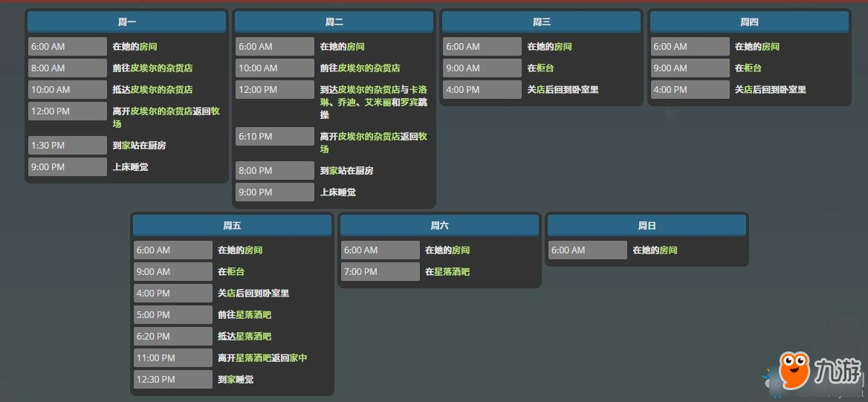Click 柜台 link in Wednesday's 9:00 AM row
Image resolution: width=868 pixels, height=402 pixels.
click(x=545, y=68)
